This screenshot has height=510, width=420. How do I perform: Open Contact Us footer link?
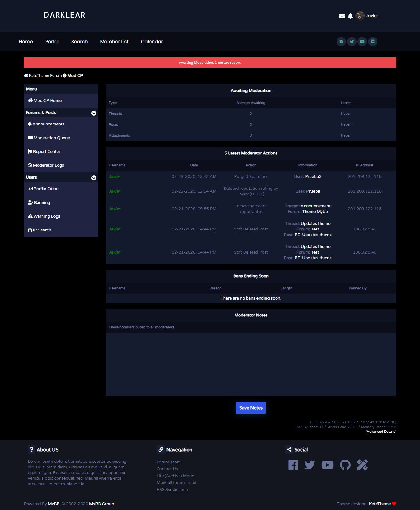pos(167,469)
